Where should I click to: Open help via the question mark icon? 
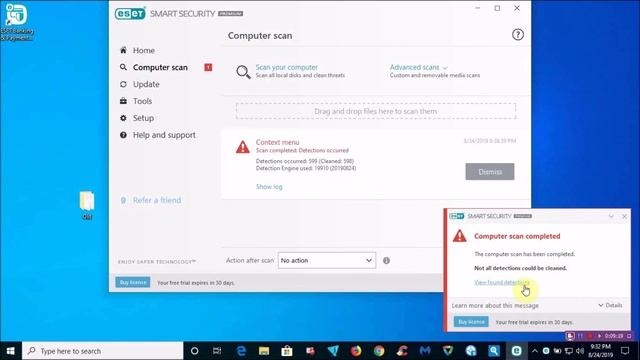point(518,35)
